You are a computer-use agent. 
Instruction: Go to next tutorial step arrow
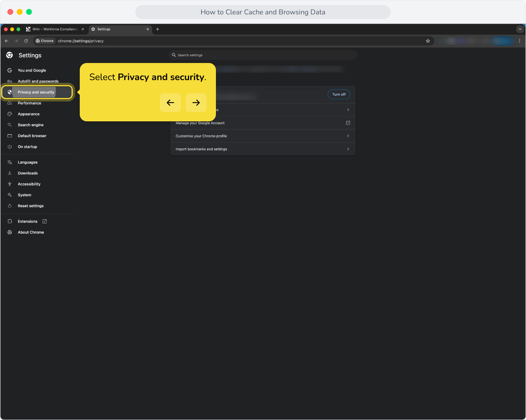point(196,103)
